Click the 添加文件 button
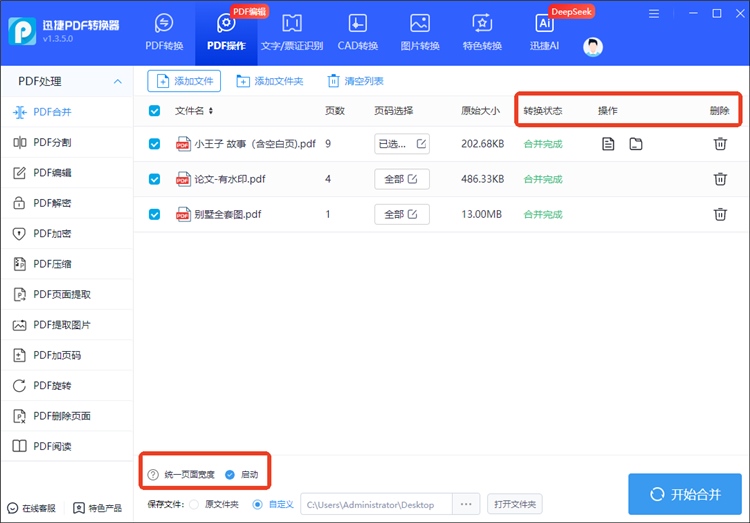 coord(184,81)
